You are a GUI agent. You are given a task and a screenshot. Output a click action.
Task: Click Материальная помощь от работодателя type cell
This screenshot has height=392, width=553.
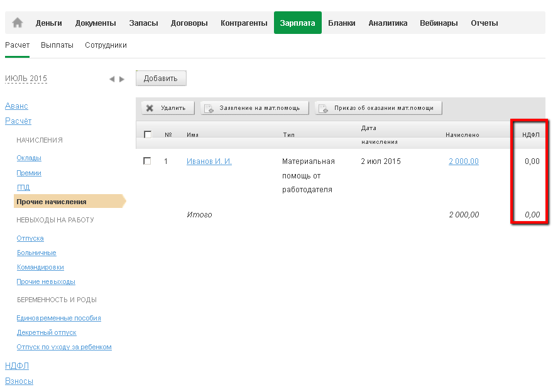click(309, 175)
